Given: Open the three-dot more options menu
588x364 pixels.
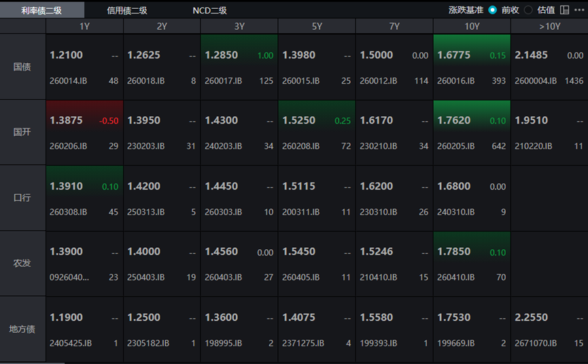Looking at the screenshot, I should click(x=579, y=10).
